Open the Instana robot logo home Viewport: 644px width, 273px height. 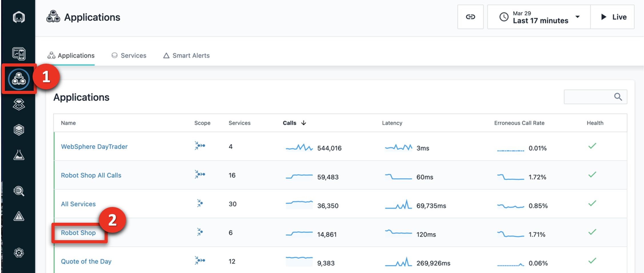pos(19,17)
